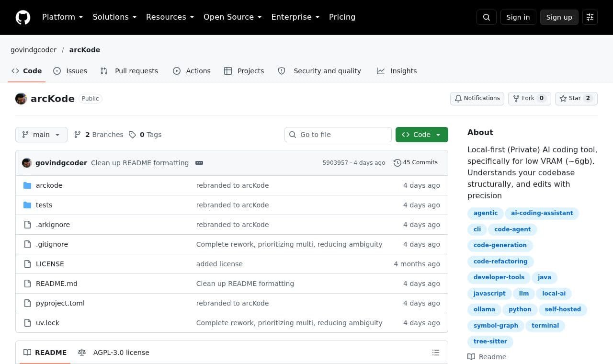Click the Sign up button

pos(559,17)
